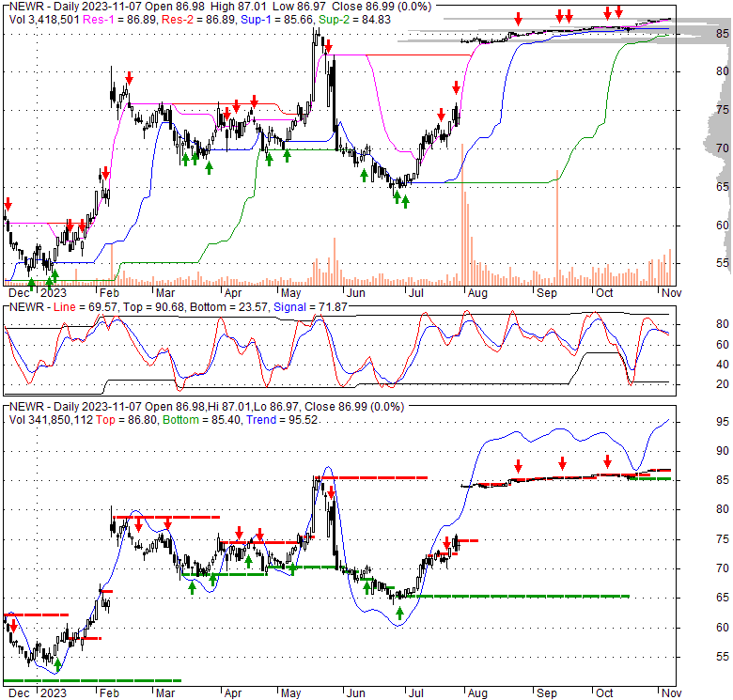Image resolution: width=733 pixels, height=700 pixels.
Task: Click 'Top = 90.68' in the oscillator legend
Action: pos(151,307)
